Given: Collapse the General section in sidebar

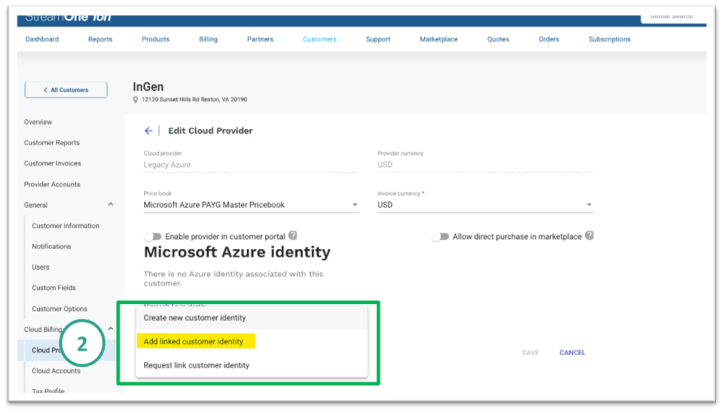Looking at the screenshot, I should click(x=110, y=205).
